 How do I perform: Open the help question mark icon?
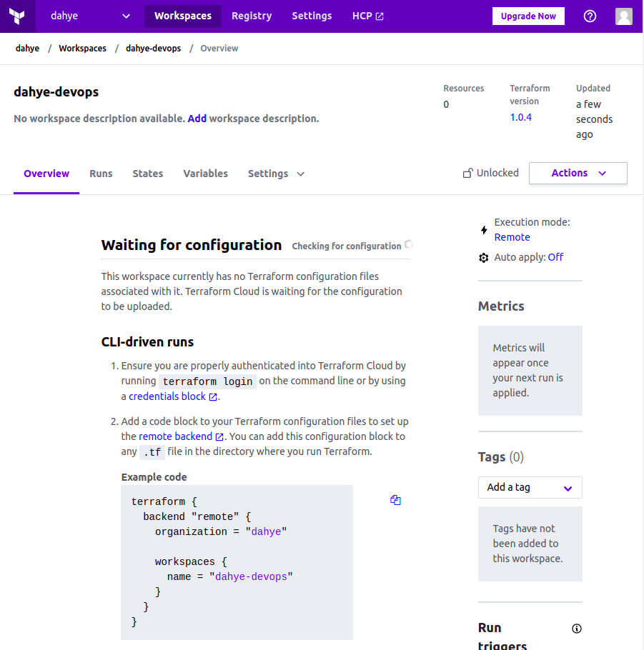click(590, 16)
